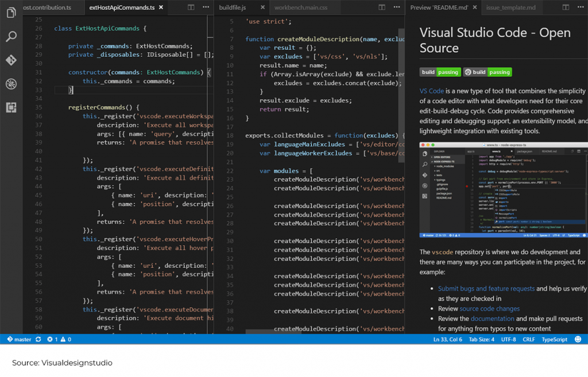Open the Explorer view in activity bar
The height and width of the screenshot is (377, 588).
coord(11,13)
